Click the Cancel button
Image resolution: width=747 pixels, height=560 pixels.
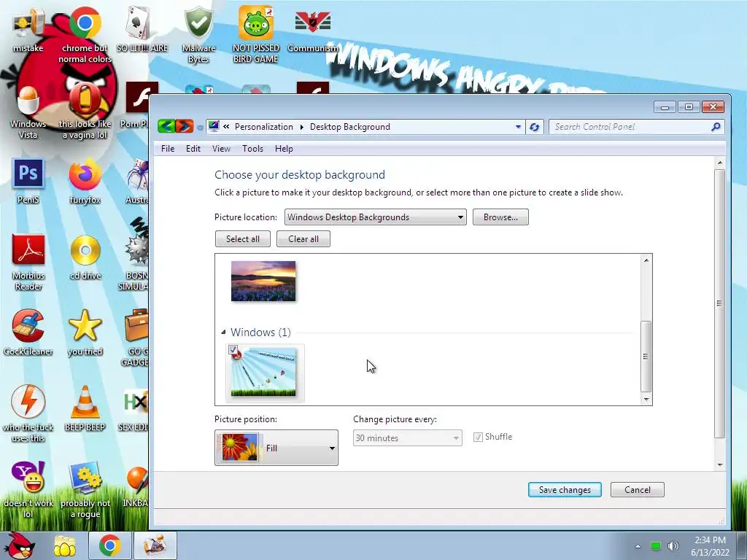(638, 489)
